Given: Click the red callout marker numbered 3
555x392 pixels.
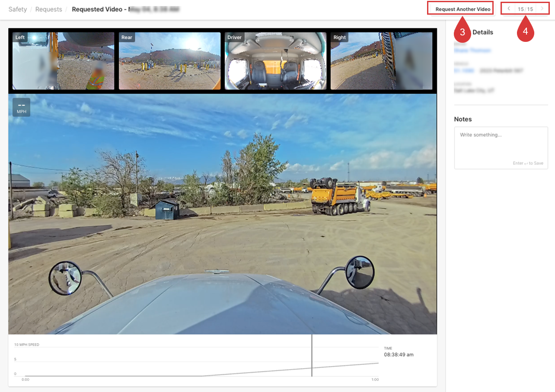Looking at the screenshot, I should [462, 31].
